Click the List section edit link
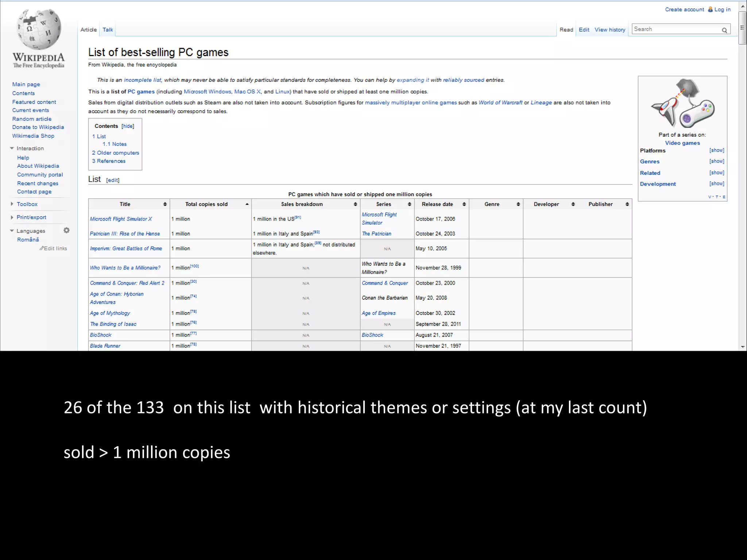 pos(113,180)
